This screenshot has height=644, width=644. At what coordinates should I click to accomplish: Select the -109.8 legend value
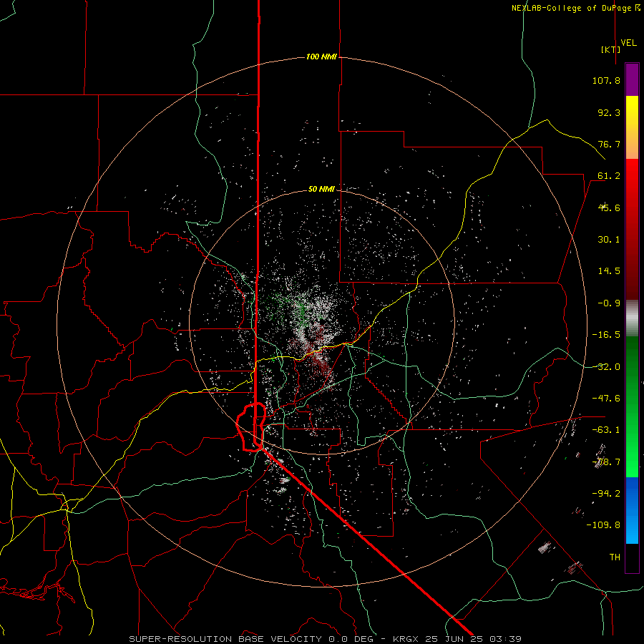coord(603,525)
